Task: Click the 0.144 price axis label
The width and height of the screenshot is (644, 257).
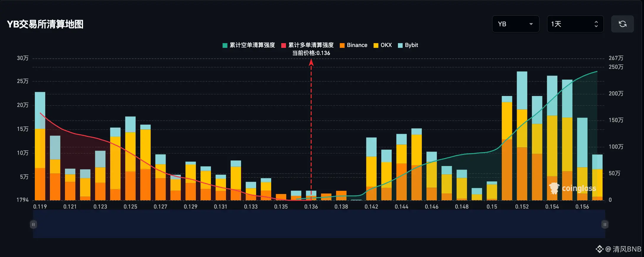Action: click(x=401, y=207)
